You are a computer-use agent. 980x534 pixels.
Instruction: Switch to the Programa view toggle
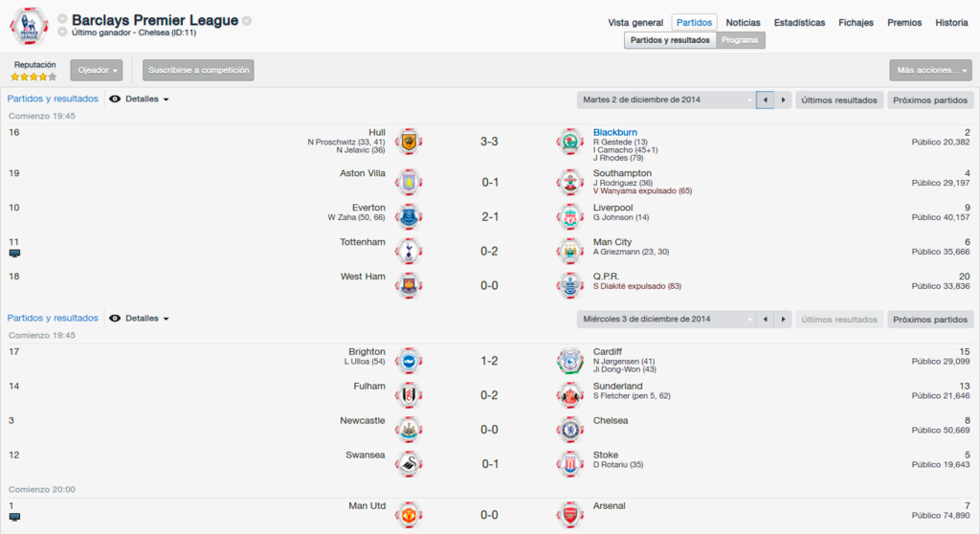[x=740, y=40]
